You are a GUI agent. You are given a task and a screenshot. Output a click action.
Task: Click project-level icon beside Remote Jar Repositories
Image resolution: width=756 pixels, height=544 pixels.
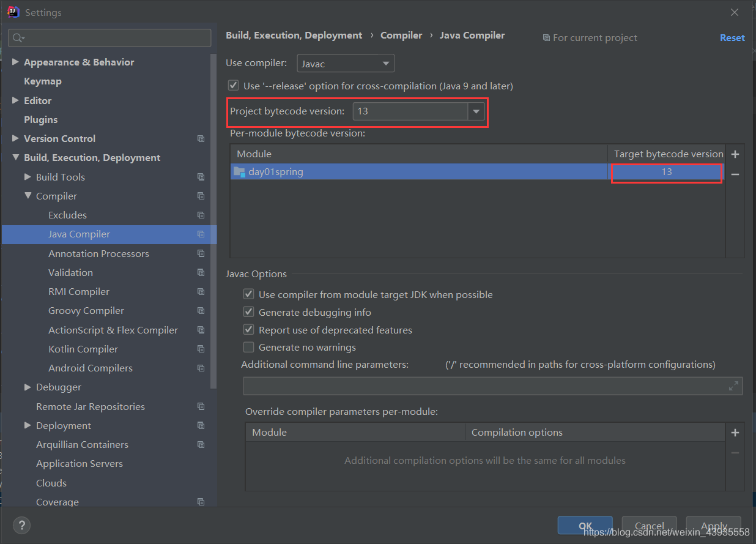click(x=201, y=406)
